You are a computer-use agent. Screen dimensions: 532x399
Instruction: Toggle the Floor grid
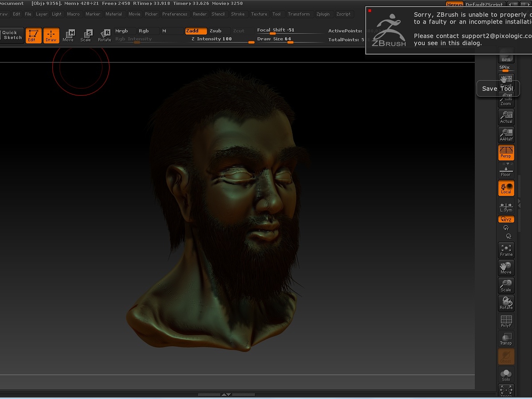tap(506, 170)
